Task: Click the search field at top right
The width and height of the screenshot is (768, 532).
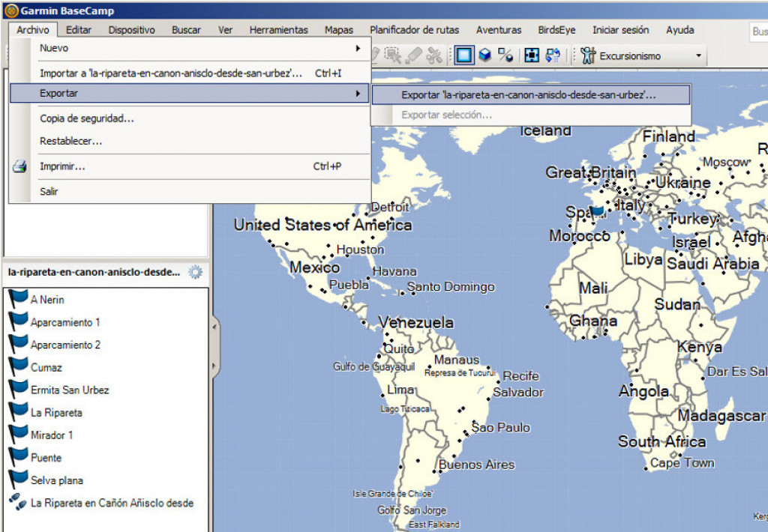Action: 759,31
